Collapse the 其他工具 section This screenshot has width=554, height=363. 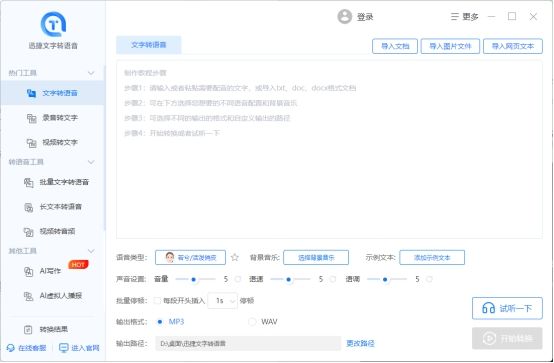[x=91, y=251]
